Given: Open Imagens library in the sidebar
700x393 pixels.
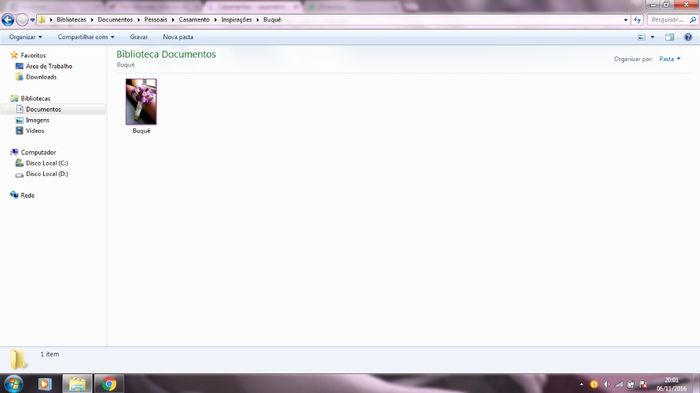Looking at the screenshot, I should point(38,120).
